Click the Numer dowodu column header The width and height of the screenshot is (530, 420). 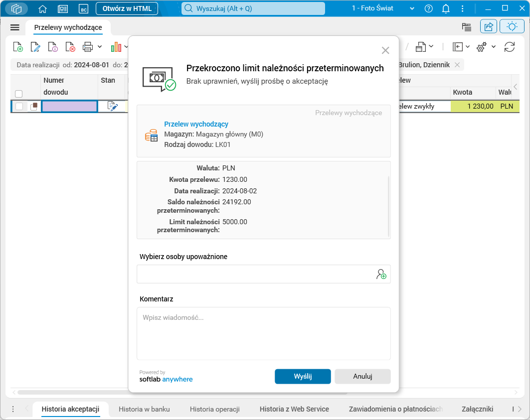(x=69, y=86)
